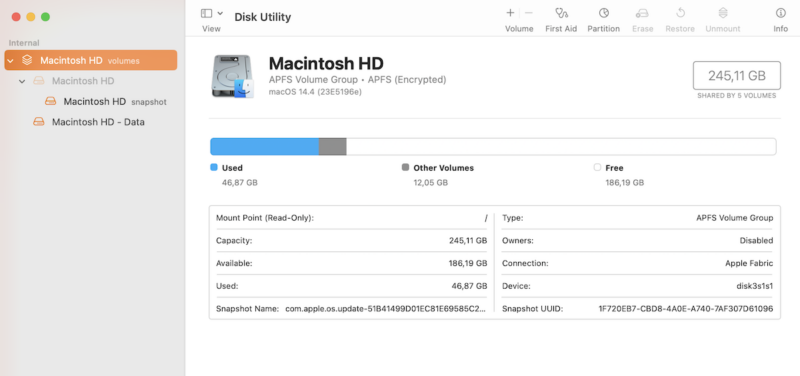Select Macintosh HD - Data volume
The image size is (800, 376).
coord(91,122)
